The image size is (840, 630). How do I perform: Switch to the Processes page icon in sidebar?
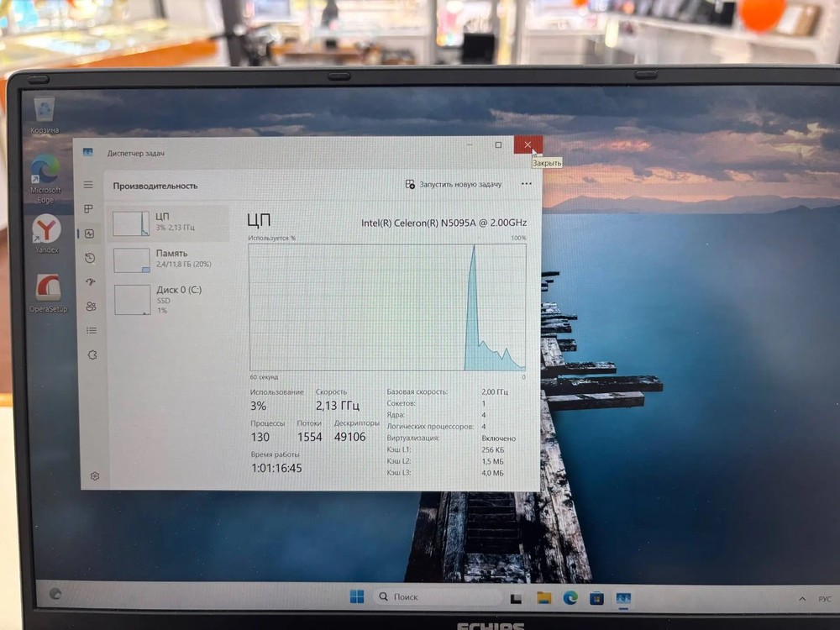pos(89,208)
